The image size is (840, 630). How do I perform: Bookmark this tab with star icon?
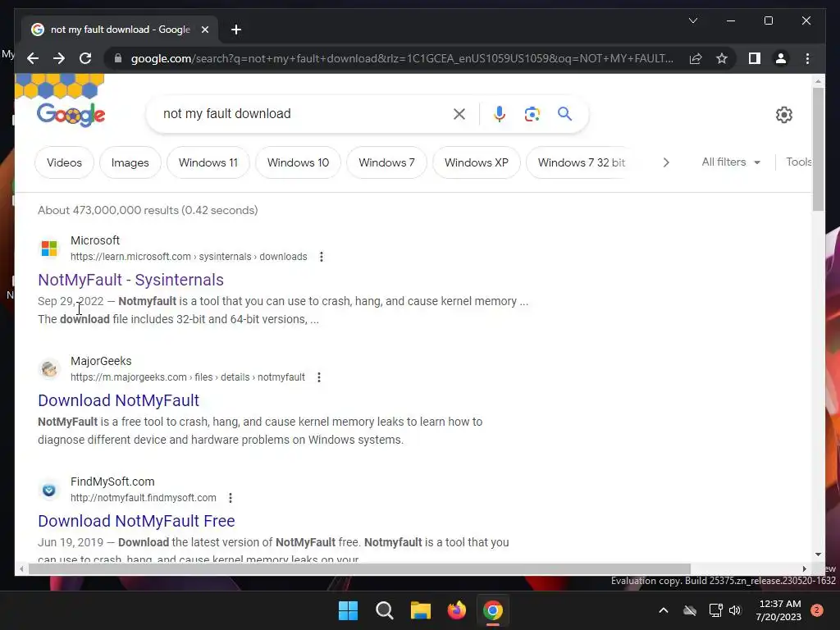722,58
